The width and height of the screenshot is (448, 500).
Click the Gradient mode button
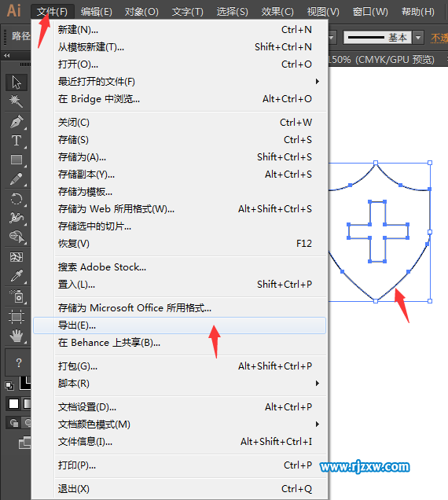27,404
